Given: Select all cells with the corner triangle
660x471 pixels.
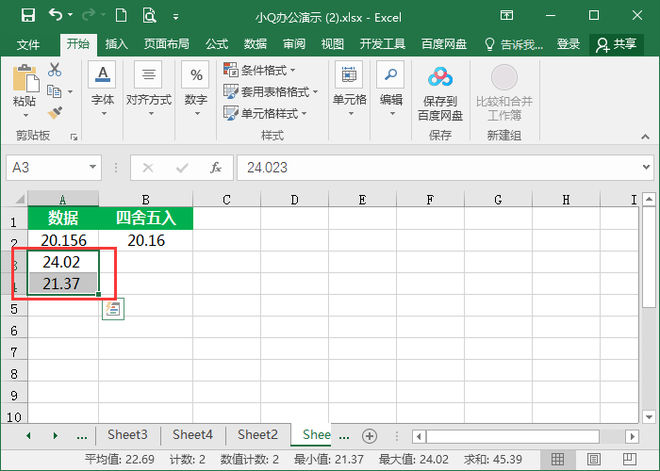Looking at the screenshot, I should tap(19, 199).
